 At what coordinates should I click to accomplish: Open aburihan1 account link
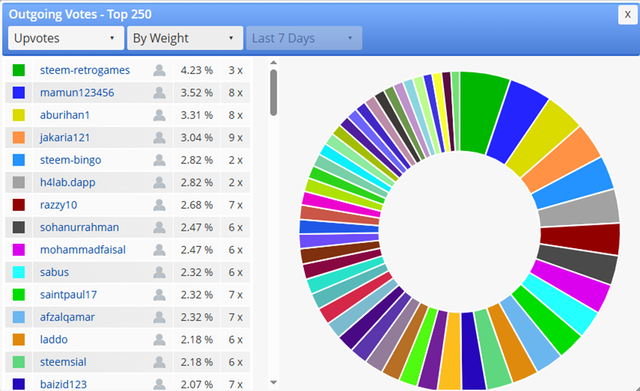pyautogui.click(x=65, y=115)
